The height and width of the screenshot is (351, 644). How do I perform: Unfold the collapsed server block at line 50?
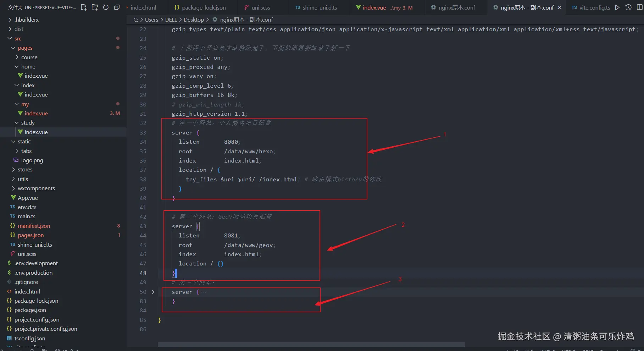153,292
